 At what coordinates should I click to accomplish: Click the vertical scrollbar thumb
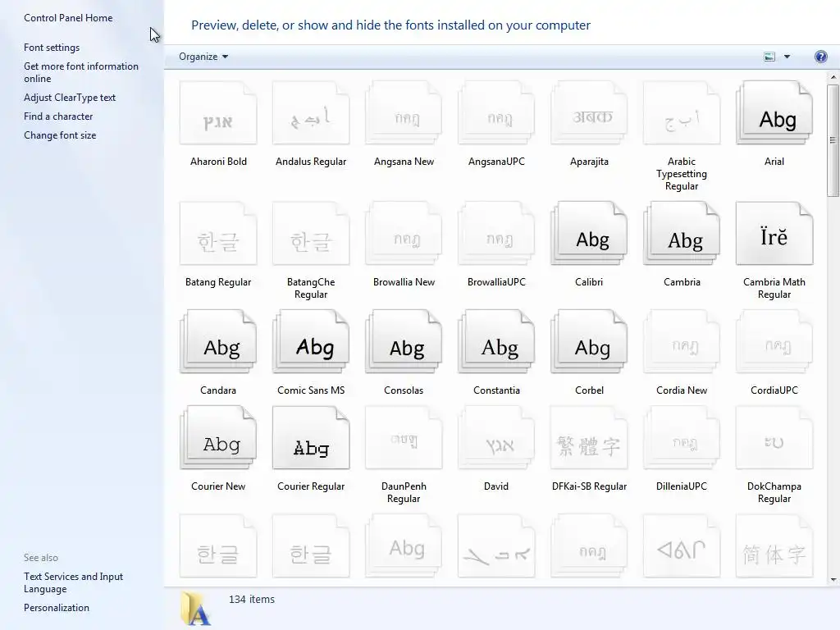(833, 140)
